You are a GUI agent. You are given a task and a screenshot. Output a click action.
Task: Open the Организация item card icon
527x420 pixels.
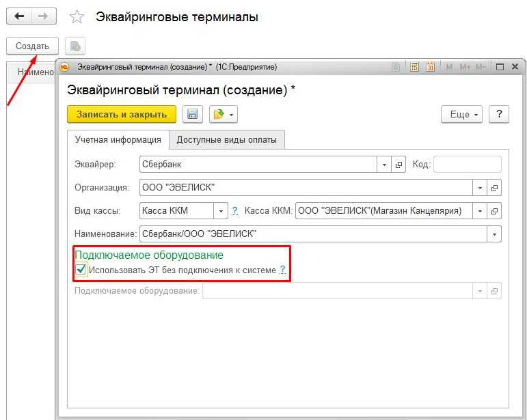(x=494, y=188)
